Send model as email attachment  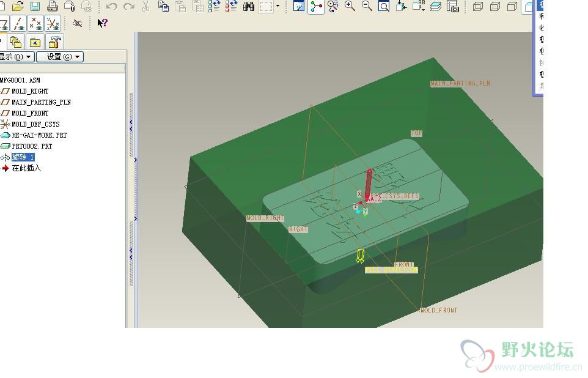pyautogui.click(x=70, y=6)
